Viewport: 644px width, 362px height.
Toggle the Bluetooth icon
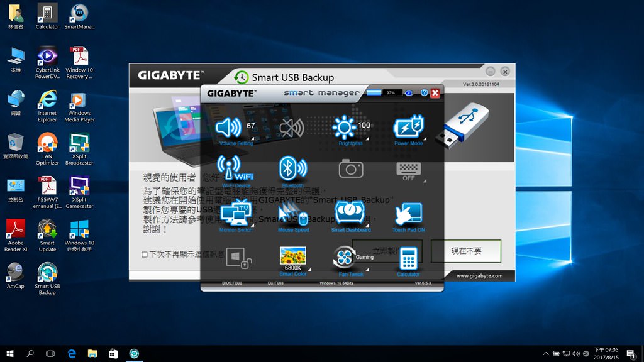292,168
